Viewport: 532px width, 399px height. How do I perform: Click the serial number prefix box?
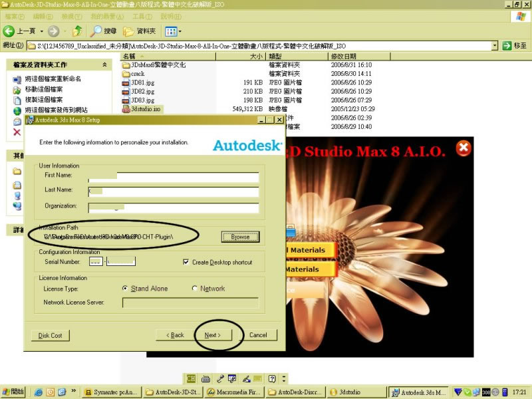96,261
